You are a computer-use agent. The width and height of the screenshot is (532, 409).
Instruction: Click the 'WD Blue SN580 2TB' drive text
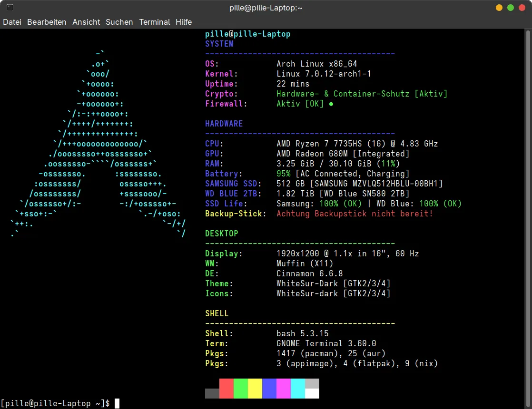coord(364,194)
